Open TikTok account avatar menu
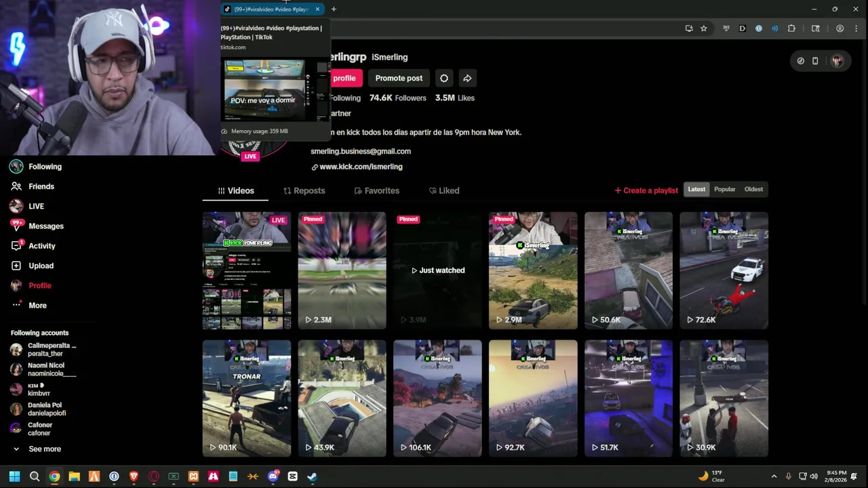The image size is (868, 488). coord(837,61)
